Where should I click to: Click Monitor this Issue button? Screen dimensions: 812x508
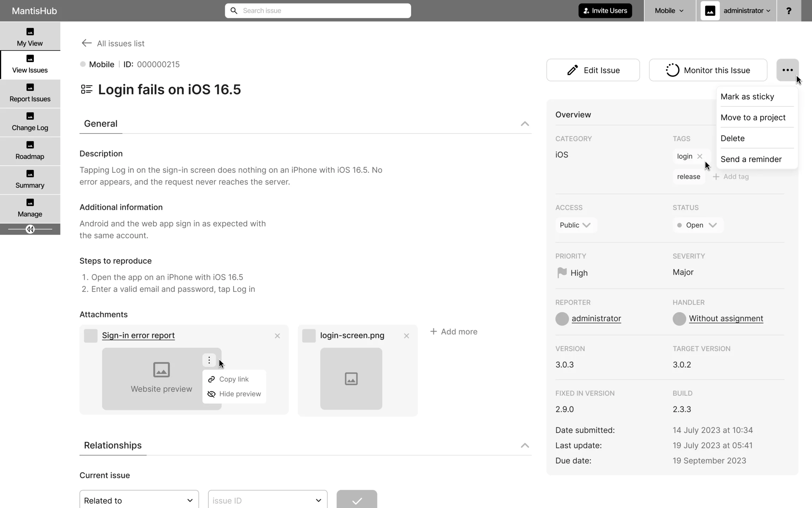pos(708,70)
